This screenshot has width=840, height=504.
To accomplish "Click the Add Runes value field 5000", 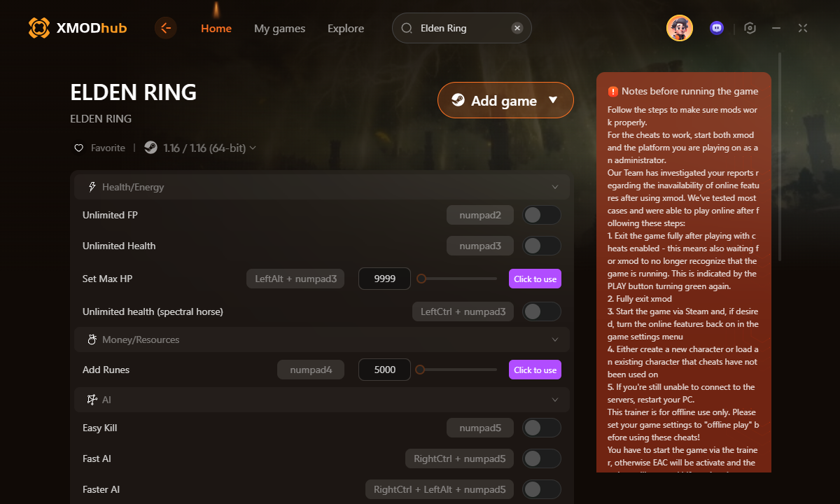I will coord(384,370).
